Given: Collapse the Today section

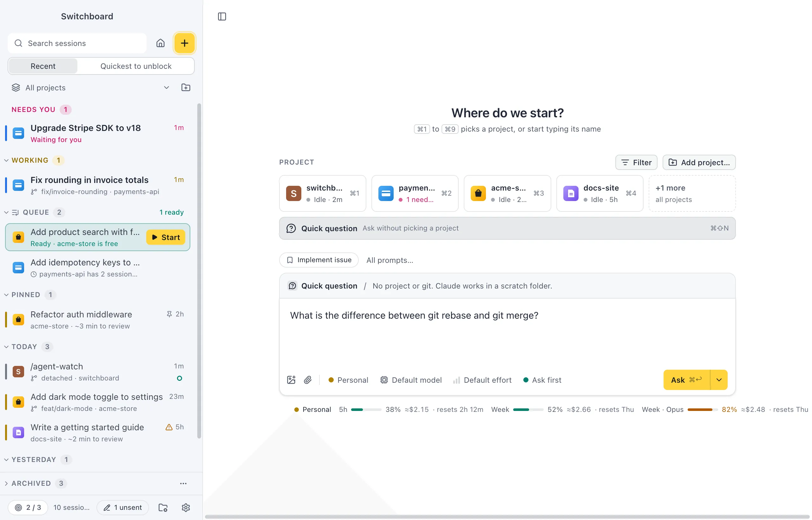Looking at the screenshot, I should coord(6,347).
